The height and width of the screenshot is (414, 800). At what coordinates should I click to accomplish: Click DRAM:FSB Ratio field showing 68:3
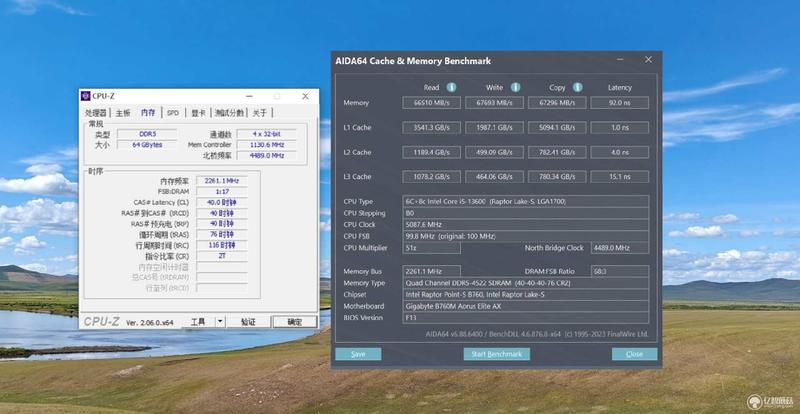(x=619, y=271)
